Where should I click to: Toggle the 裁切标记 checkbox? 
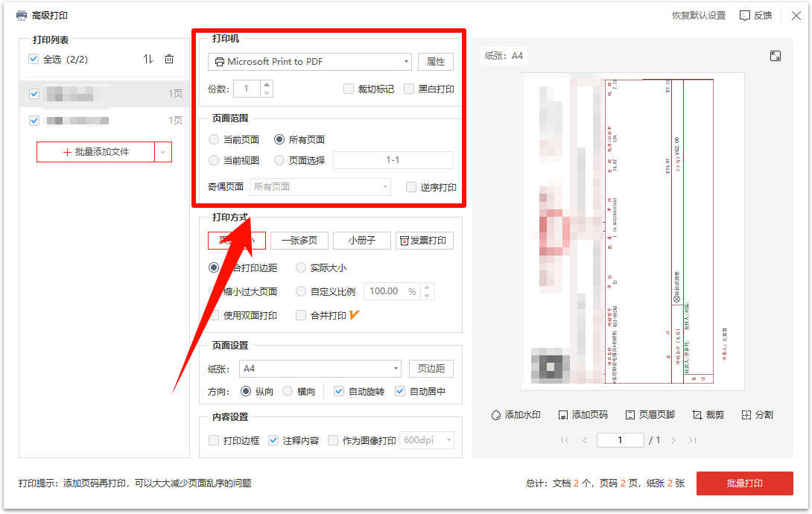point(348,89)
